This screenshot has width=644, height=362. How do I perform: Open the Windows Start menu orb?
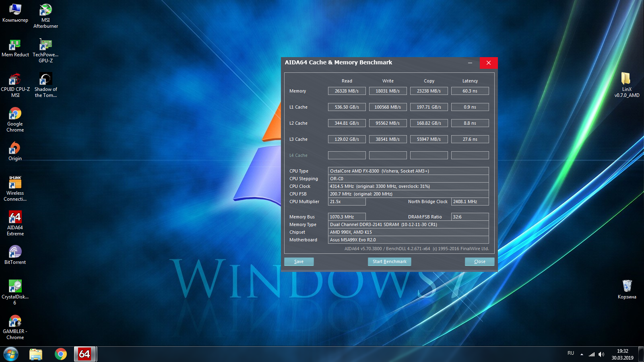click(x=11, y=354)
